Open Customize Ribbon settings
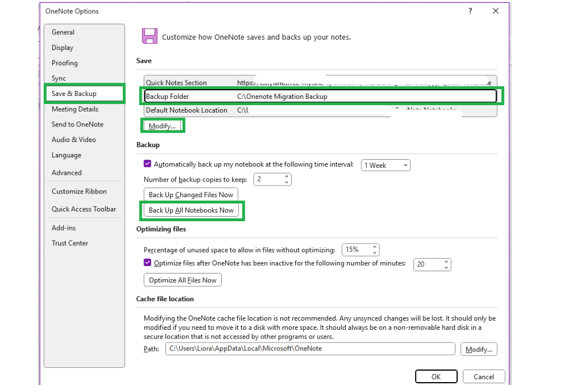The image size is (588, 385). pyautogui.click(x=79, y=191)
